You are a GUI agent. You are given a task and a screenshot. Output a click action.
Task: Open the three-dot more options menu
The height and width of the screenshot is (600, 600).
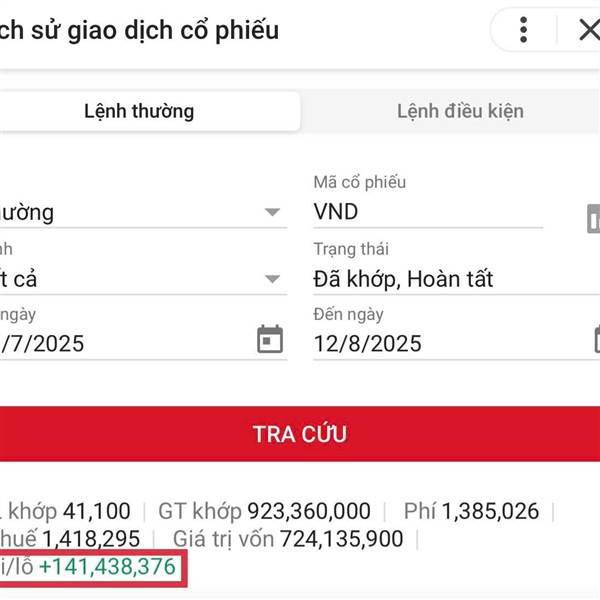coord(523,30)
